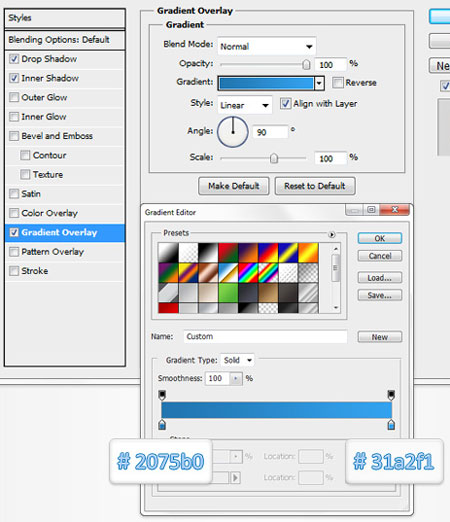
Task: Open the Presets flyout menu arrow
Action: [332, 234]
